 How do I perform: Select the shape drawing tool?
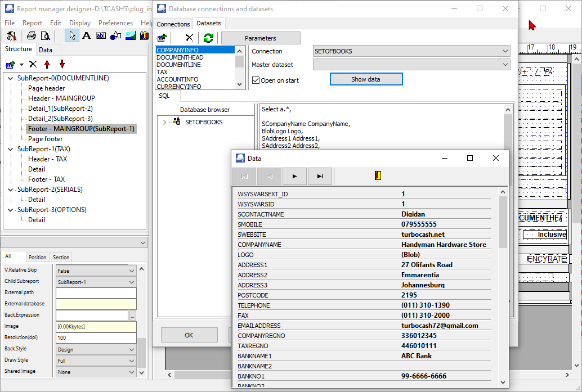(115, 36)
